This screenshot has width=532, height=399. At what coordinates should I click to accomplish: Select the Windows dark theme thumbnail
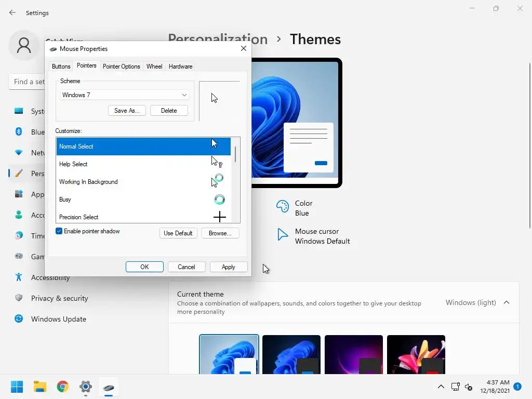click(x=291, y=354)
